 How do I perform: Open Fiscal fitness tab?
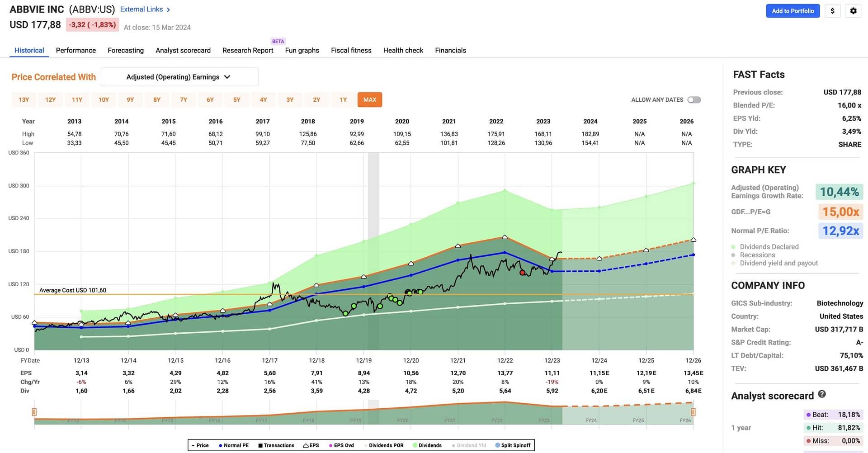tap(351, 50)
